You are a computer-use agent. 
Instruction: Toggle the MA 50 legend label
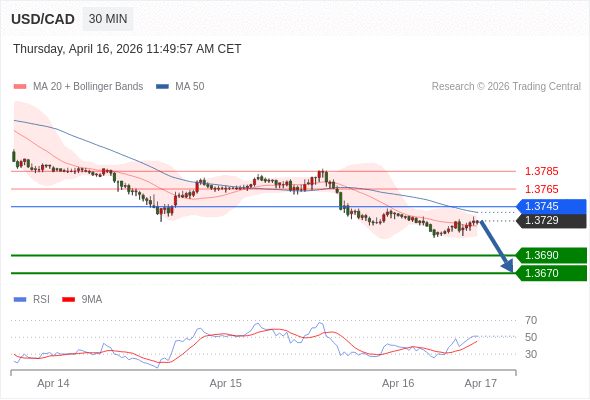click(x=190, y=87)
